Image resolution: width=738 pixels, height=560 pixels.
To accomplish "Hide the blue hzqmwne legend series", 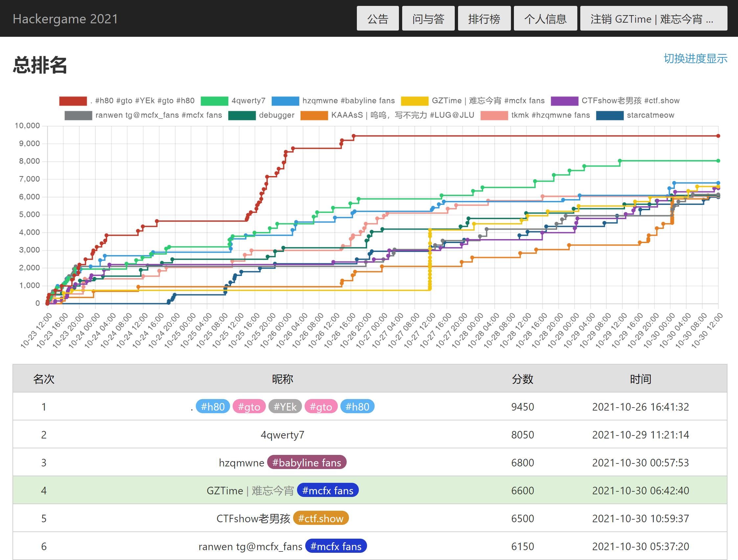I will [285, 101].
